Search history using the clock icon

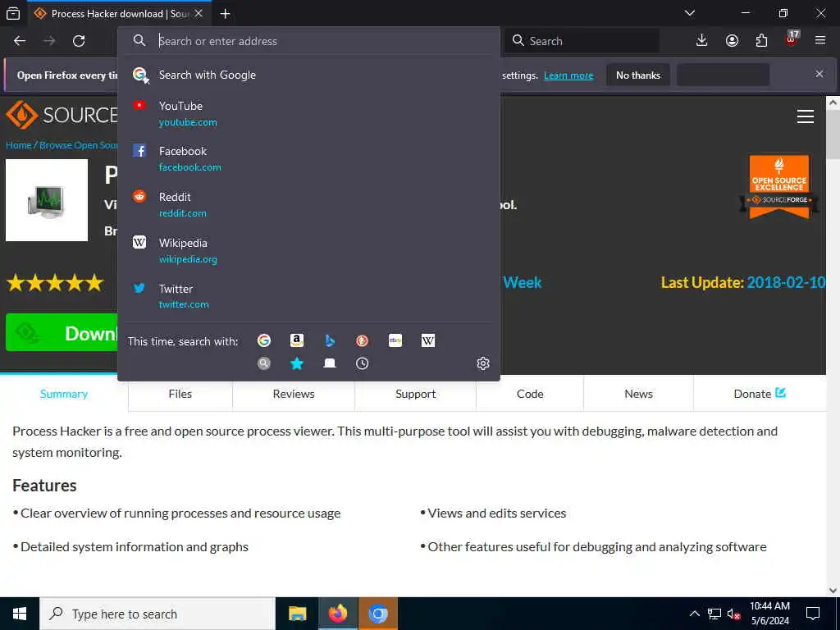point(362,363)
